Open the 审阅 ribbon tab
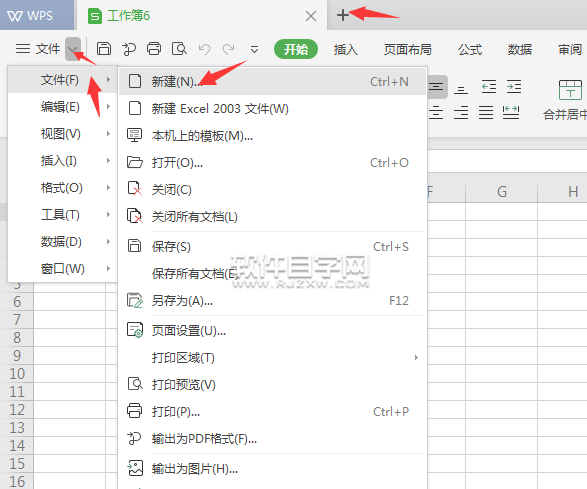This screenshot has width=587, height=489. pos(570,49)
